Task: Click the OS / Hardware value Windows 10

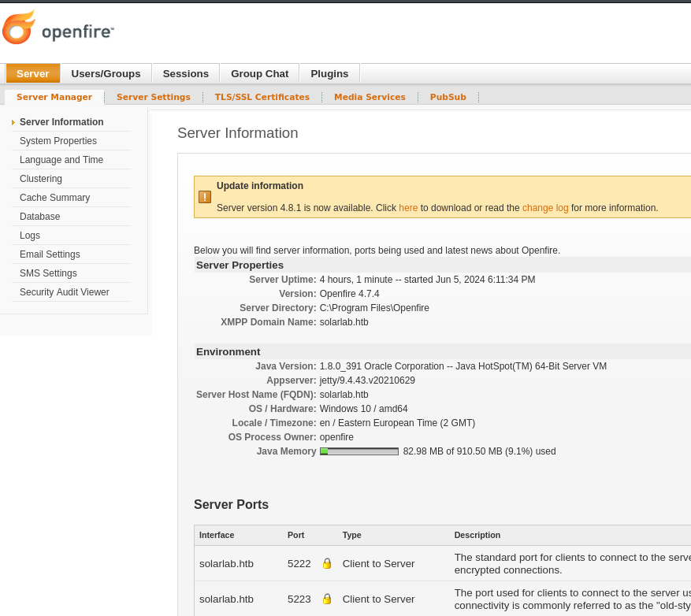Action: point(363,409)
